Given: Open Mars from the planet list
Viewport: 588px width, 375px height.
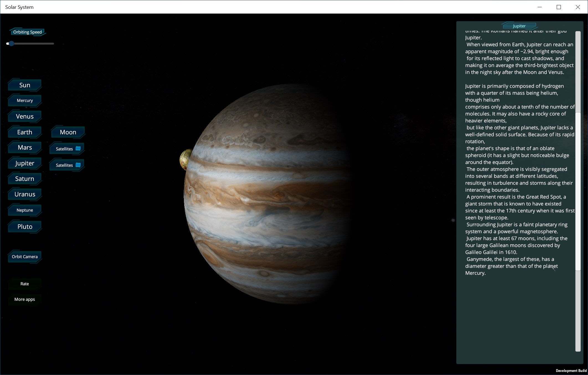Looking at the screenshot, I should tap(24, 147).
